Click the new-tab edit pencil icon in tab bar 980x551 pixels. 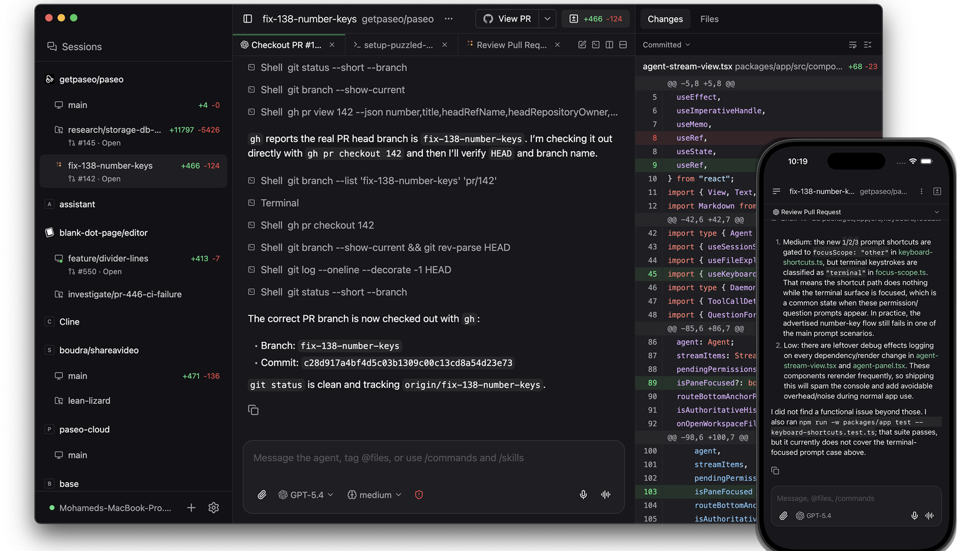[582, 45]
